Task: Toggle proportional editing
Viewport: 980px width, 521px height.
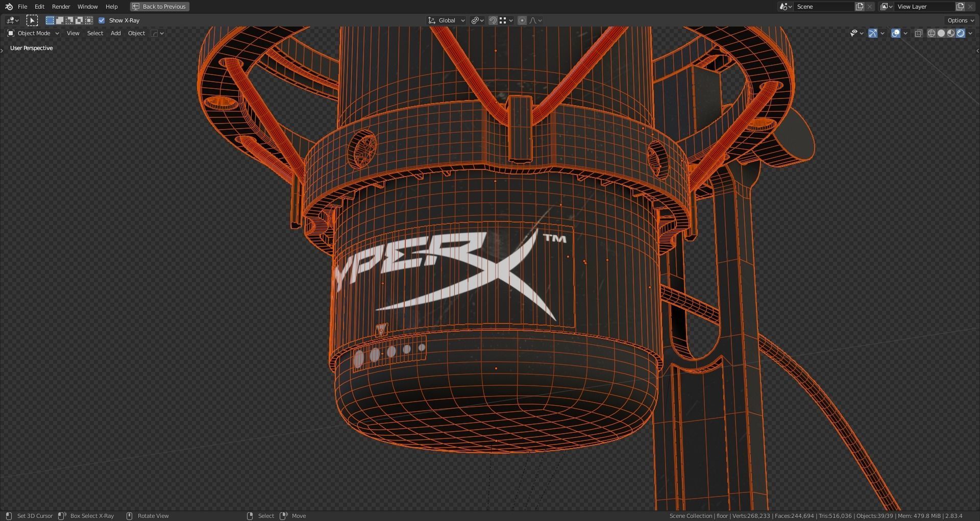Action: [x=522, y=20]
